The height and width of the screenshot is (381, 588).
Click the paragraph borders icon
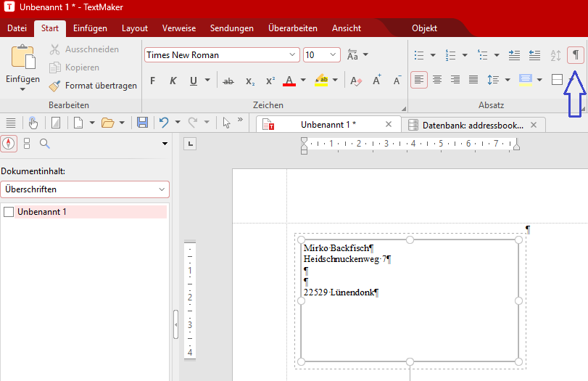point(558,80)
